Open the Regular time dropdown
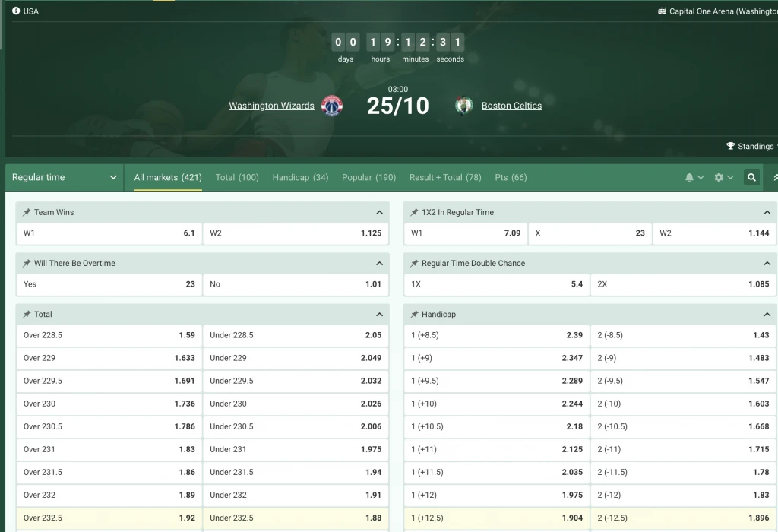 coord(64,177)
